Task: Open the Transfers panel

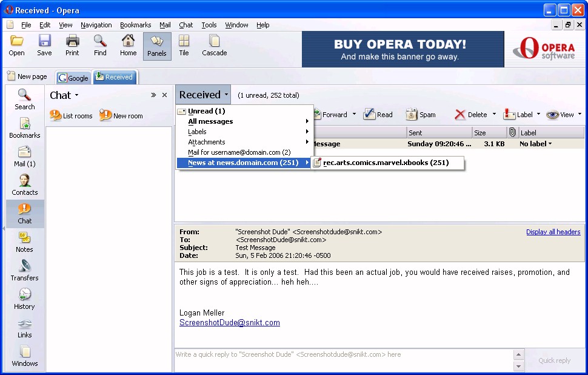Action: (x=25, y=271)
